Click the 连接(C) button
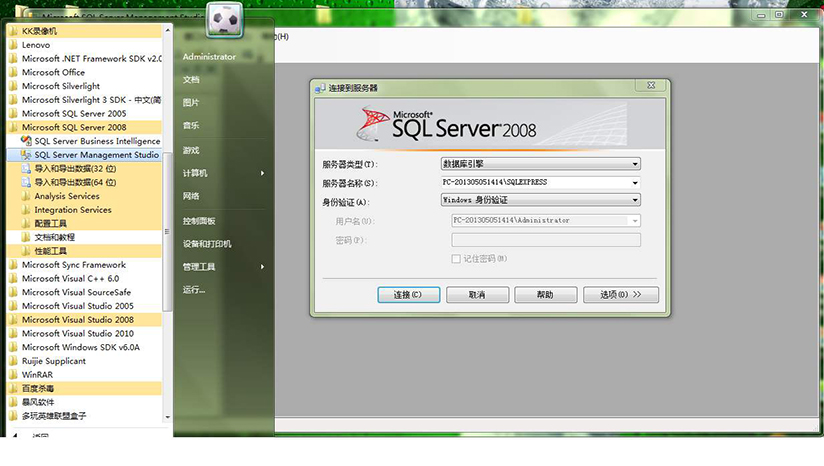The width and height of the screenshot is (824, 466). point(408,295)
